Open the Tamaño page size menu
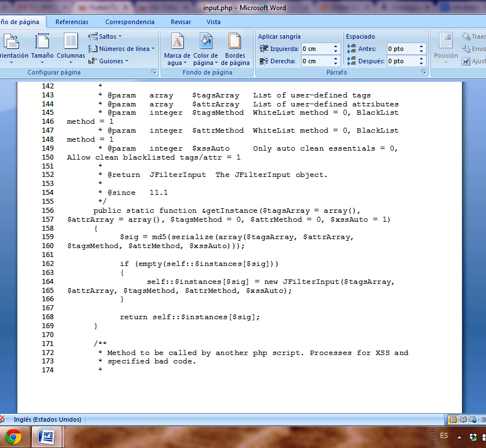This screenshot has height=448, width=486. (42, 48)
